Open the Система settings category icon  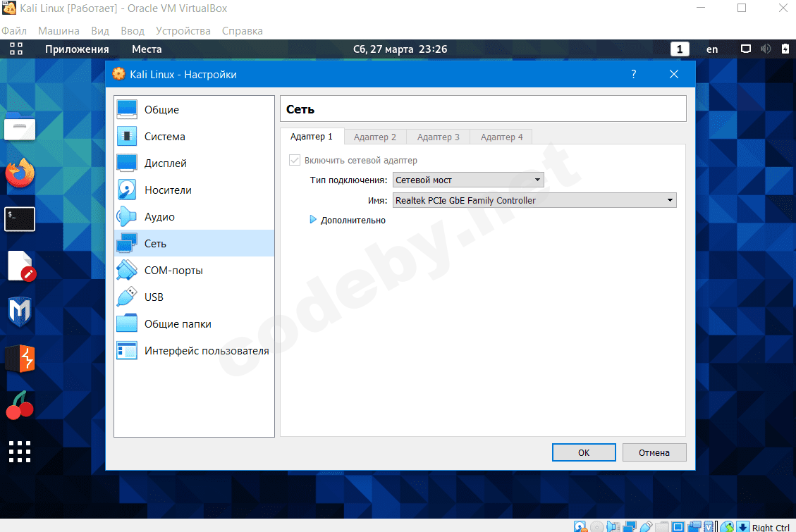click(x=126, y=136)
